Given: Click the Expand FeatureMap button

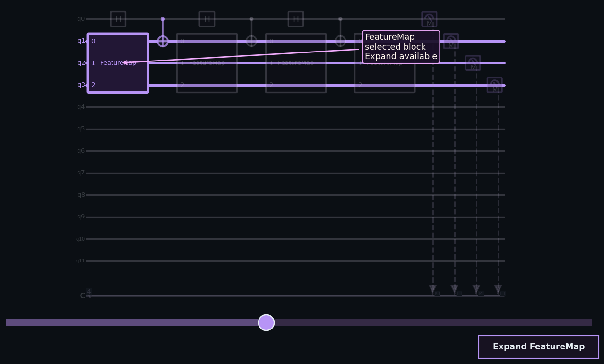Looking at the screenshot, I should pyautogui.click(x=539, y=347).
